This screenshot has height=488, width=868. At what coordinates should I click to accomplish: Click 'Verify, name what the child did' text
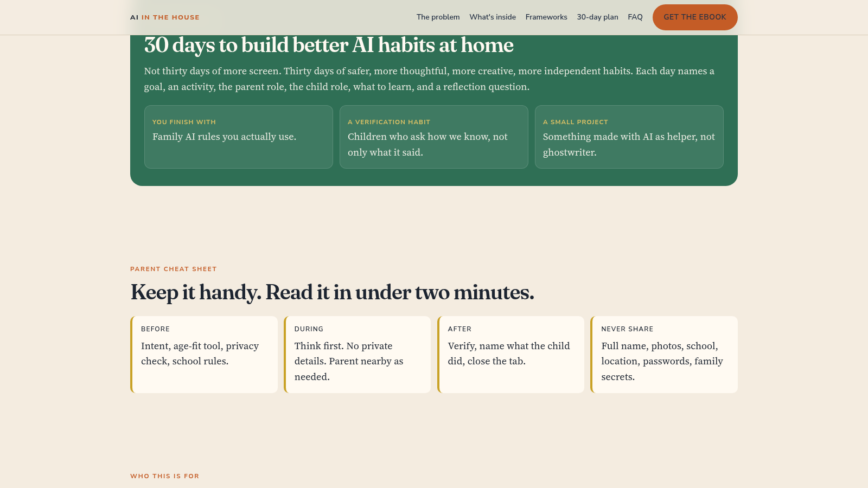click(509, 354)
